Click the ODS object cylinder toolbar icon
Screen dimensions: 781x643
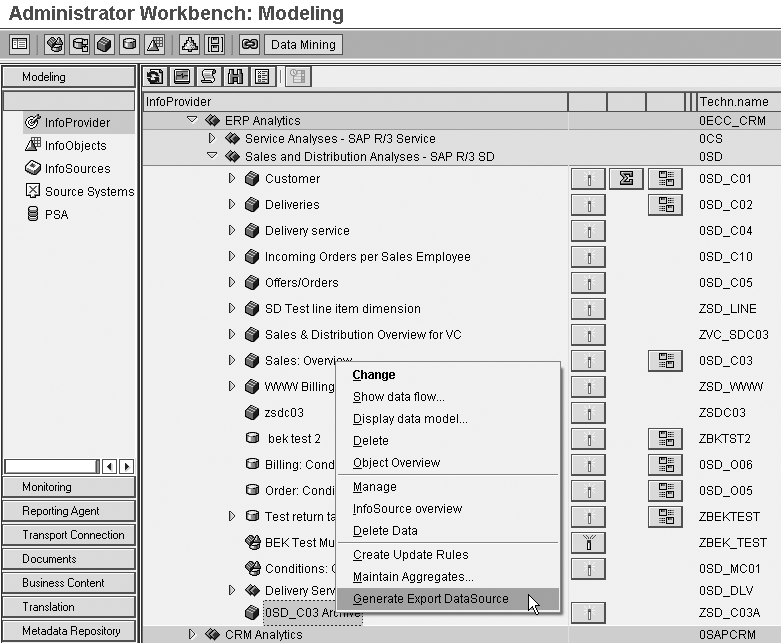[130, 44]
